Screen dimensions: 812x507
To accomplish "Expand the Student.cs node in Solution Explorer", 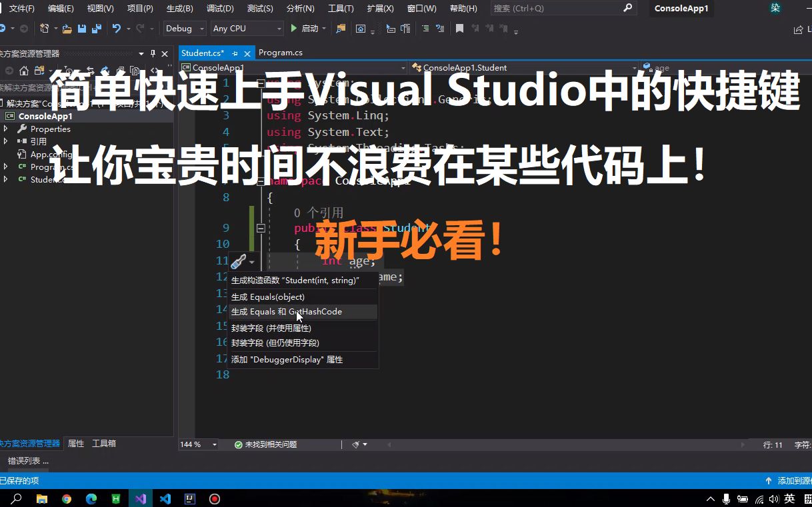I will 5,179.
